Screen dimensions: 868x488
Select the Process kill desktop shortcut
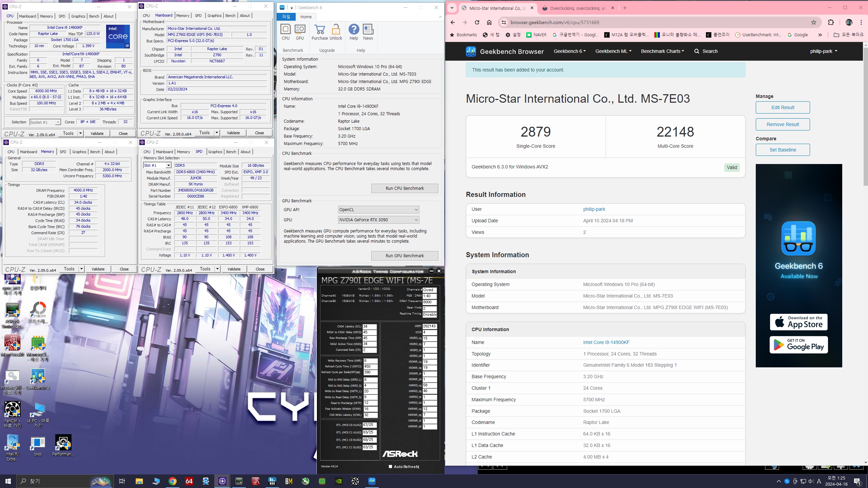[x=13, y=382]
